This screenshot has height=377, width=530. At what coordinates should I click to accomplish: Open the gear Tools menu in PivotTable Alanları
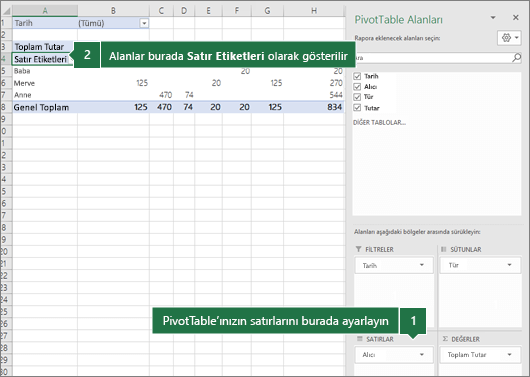pyautogui.click(x=510, y=38)
